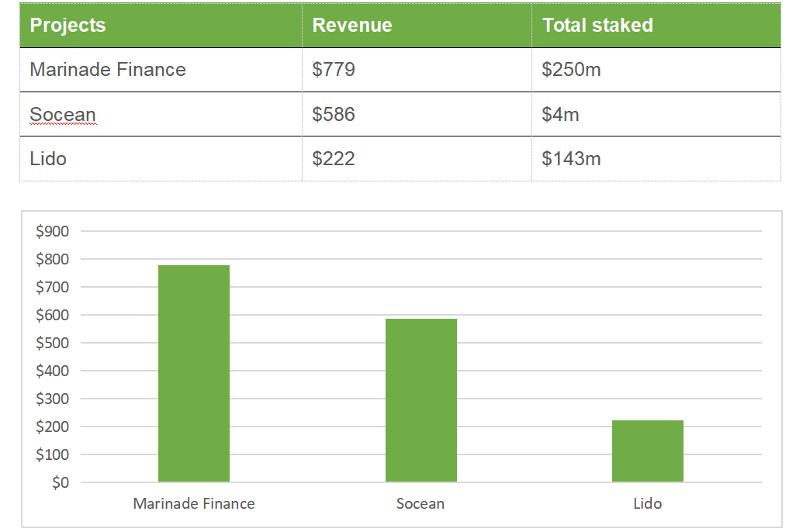Select the Lido chart bar
This screenshot has width=803, height=532.
648,451
